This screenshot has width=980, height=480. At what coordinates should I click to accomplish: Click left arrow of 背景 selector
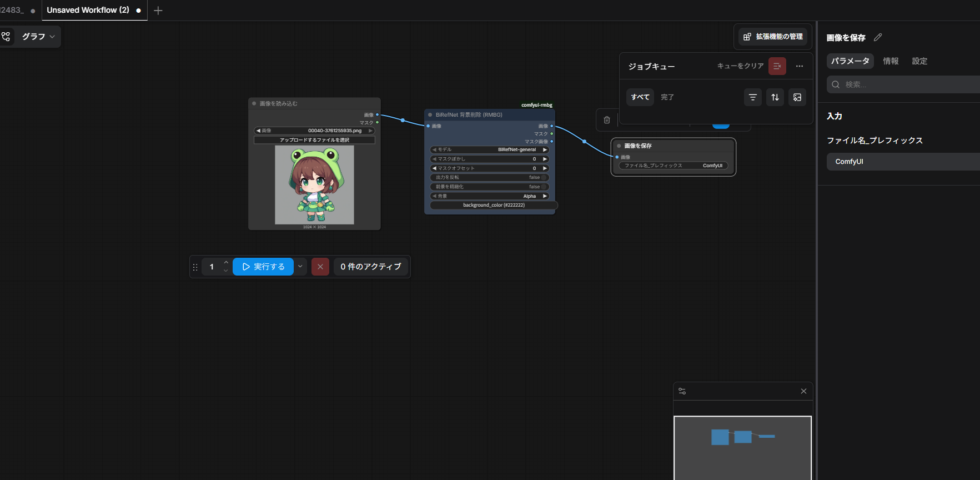[x=434, y=197]
